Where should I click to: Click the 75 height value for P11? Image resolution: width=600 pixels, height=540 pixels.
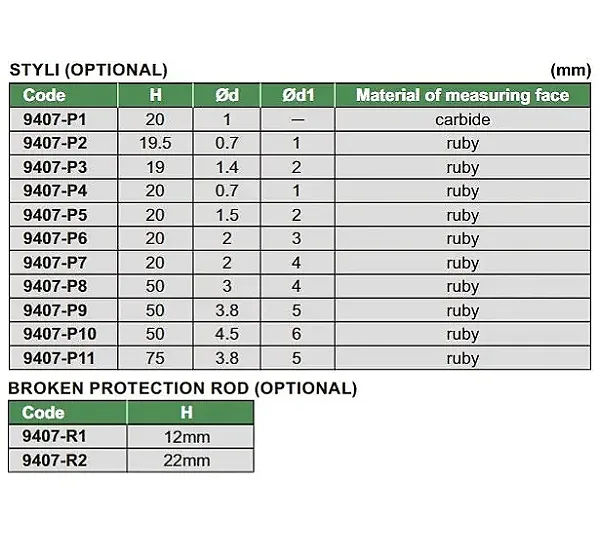coord(155,358)
